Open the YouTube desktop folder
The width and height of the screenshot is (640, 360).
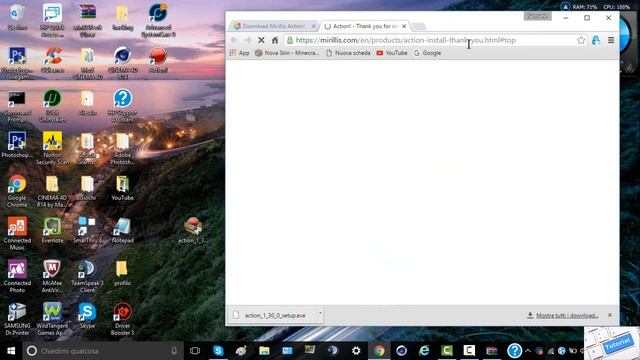122,188
